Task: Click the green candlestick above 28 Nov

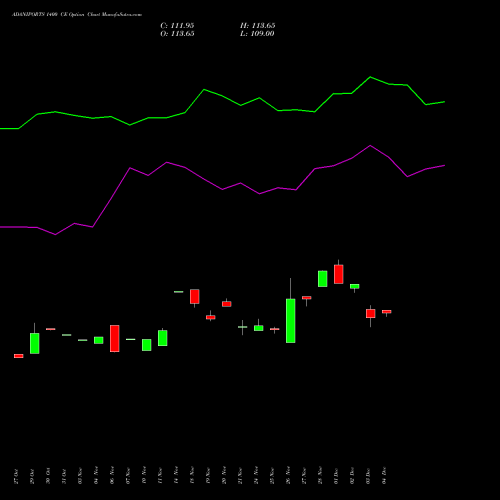Action: (323, 279)
